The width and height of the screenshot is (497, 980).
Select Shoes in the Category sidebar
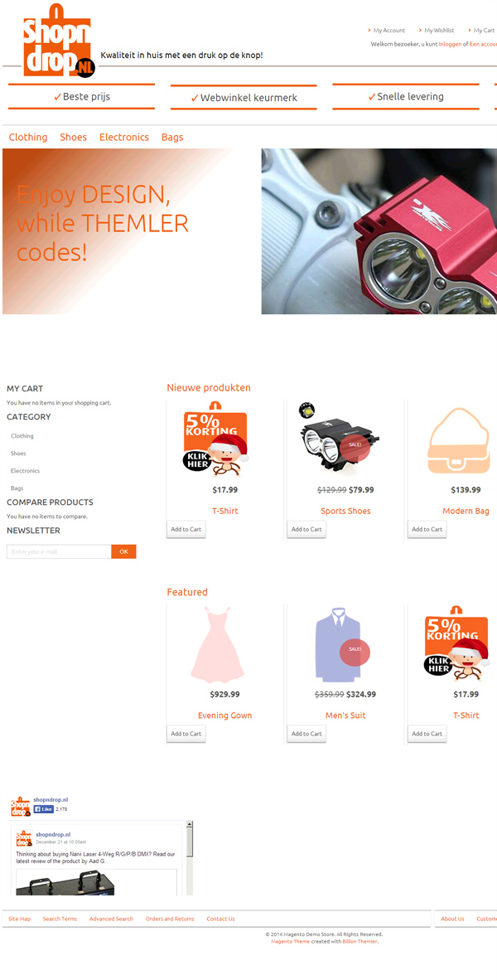click(18, 454)
